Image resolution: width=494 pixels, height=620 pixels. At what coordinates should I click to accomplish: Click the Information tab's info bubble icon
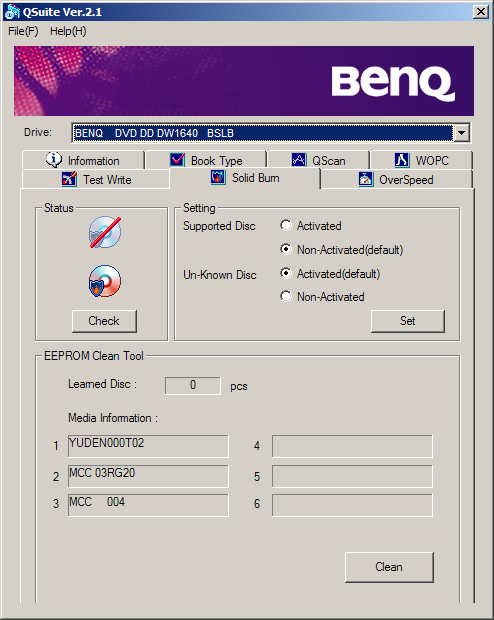[x=54, y=160]
